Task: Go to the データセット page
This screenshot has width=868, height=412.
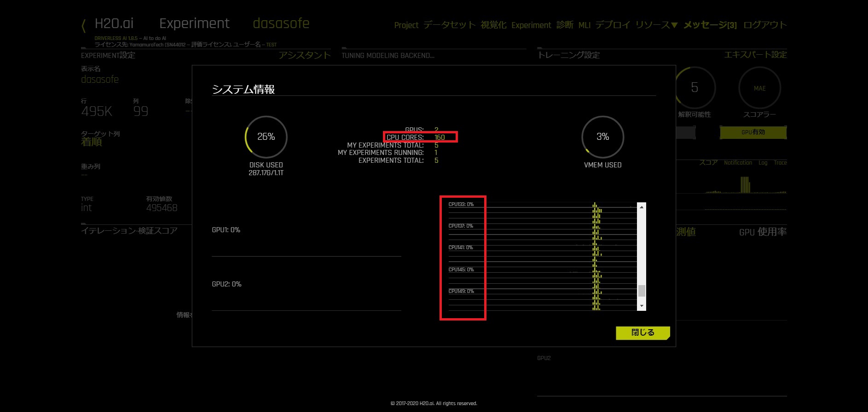Action: 449,25
